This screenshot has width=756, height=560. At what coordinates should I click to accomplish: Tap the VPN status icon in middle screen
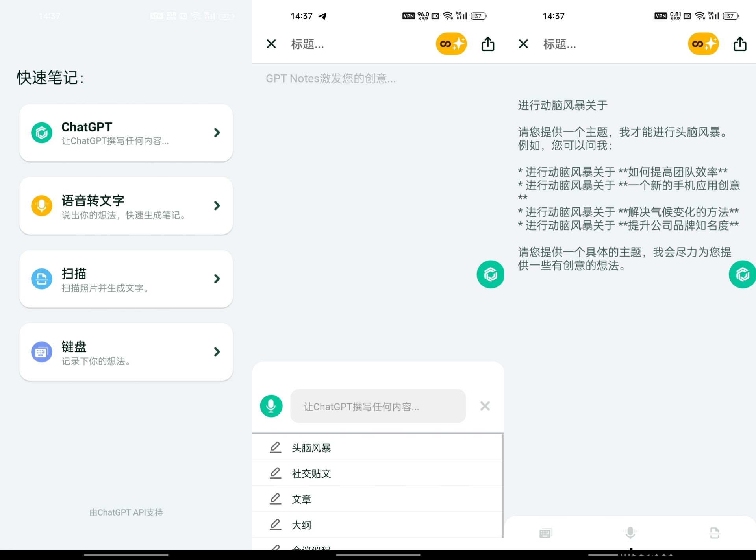click(409, 16)
